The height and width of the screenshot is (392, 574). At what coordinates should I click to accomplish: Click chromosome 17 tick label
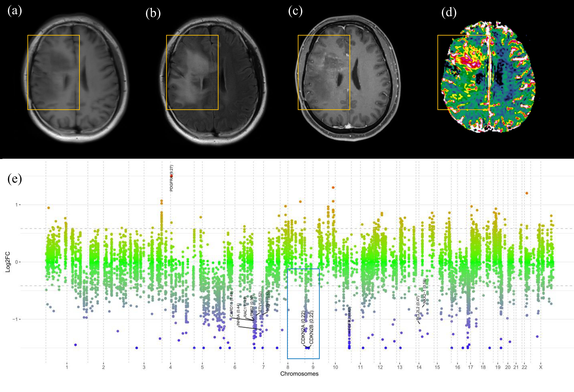(x=471, y=367)
